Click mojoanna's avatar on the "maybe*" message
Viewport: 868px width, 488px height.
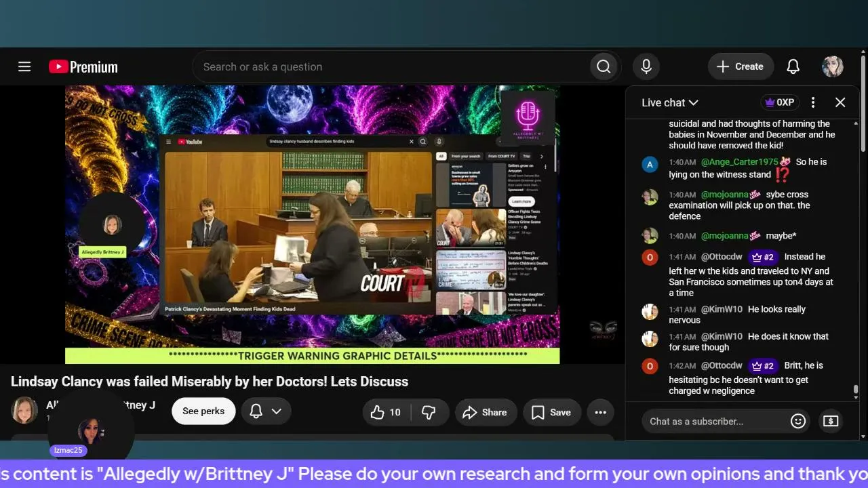point(650,236)
